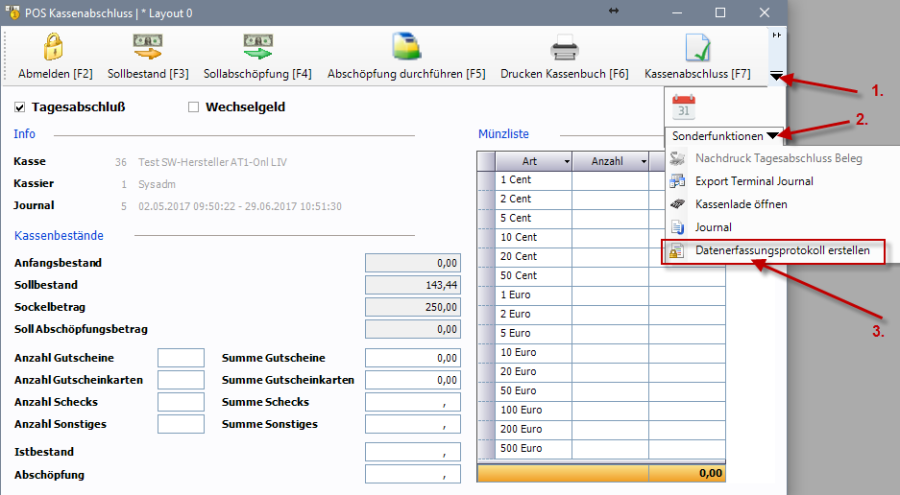Screen dimensions: 900x495
Task: Enable the Wechselgeld checkbox
Action: pos(194,107)
